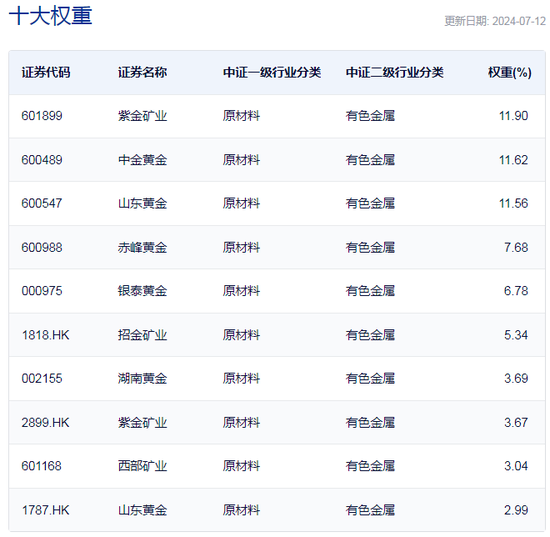550x537 pixels.
Task: Click the 西部矿业 security name
Action: (142, 466)
